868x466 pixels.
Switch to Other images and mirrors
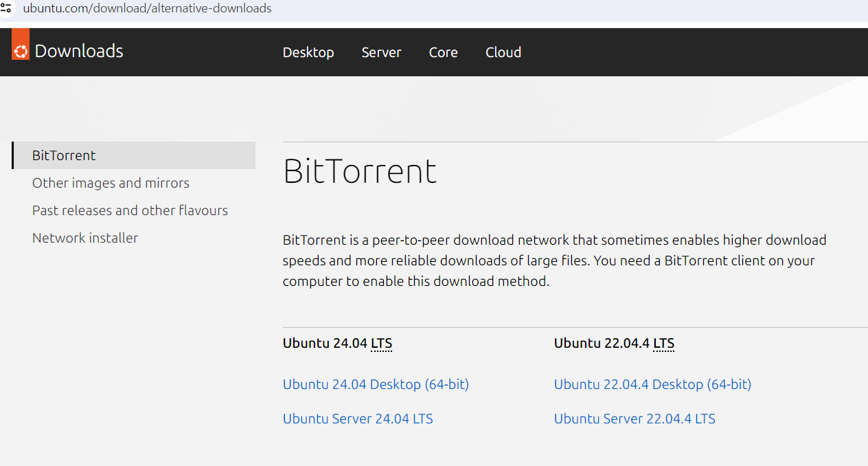coord(111,183)
